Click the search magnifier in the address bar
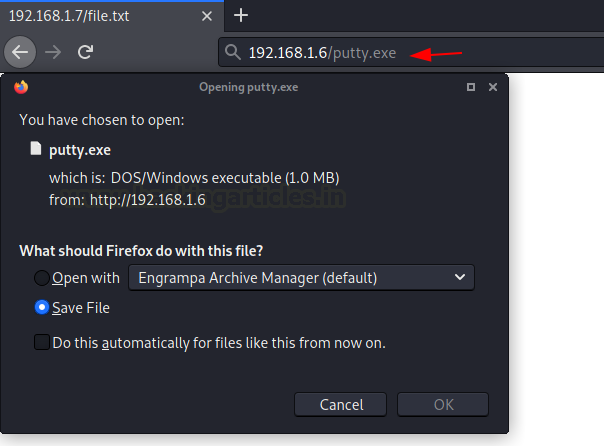The image size is (604, 446). (233, 52)
